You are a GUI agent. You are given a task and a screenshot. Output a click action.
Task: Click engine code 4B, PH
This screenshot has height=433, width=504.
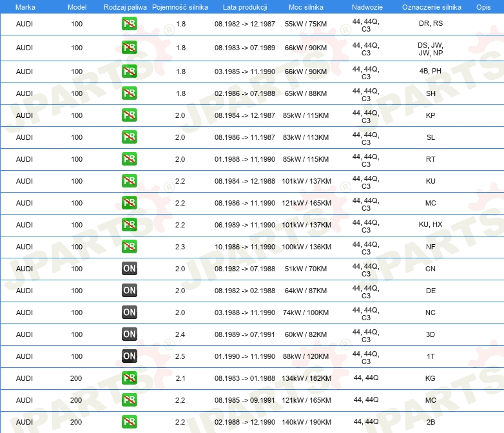pos(431,71)
